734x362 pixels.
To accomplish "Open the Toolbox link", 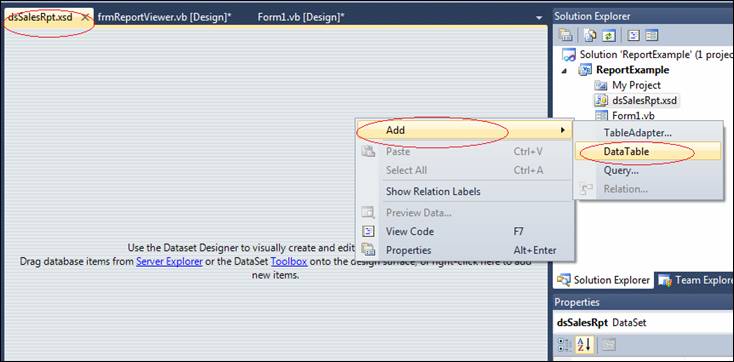I will (x=289, y=262).
